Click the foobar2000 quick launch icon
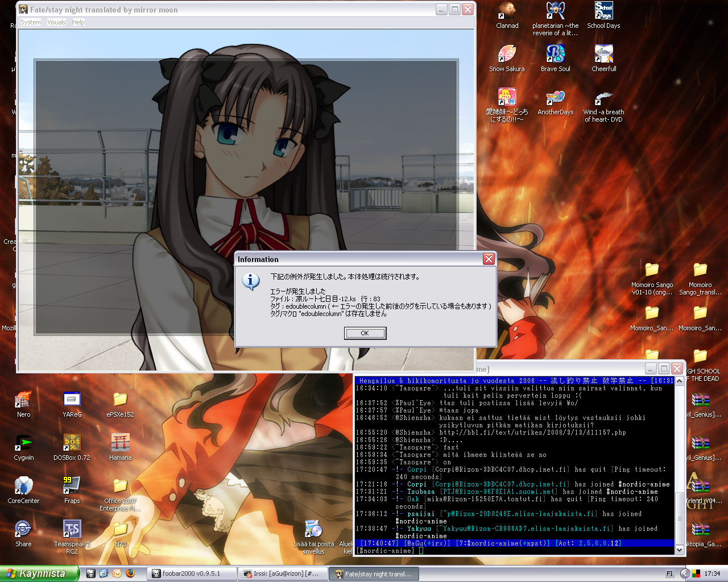Screen dimensions: 728x582 pos(90,573)
